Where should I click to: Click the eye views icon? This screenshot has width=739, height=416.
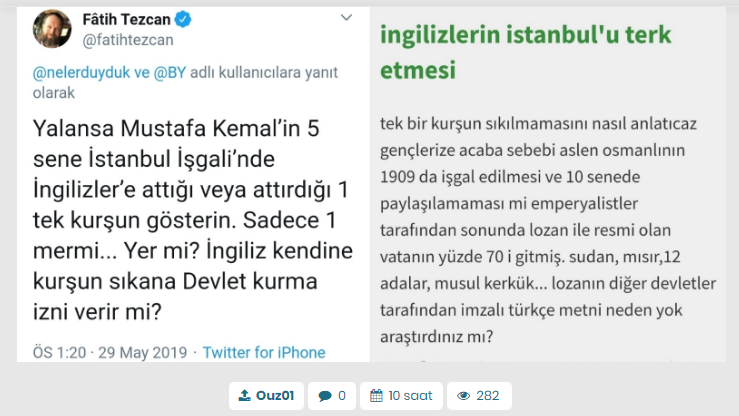pos(463,395)
